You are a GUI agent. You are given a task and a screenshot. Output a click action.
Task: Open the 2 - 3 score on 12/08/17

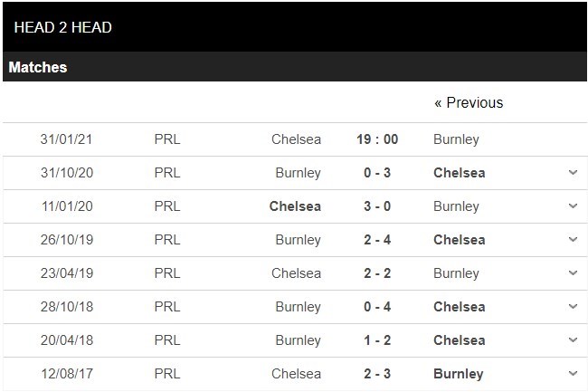[377, 373]
